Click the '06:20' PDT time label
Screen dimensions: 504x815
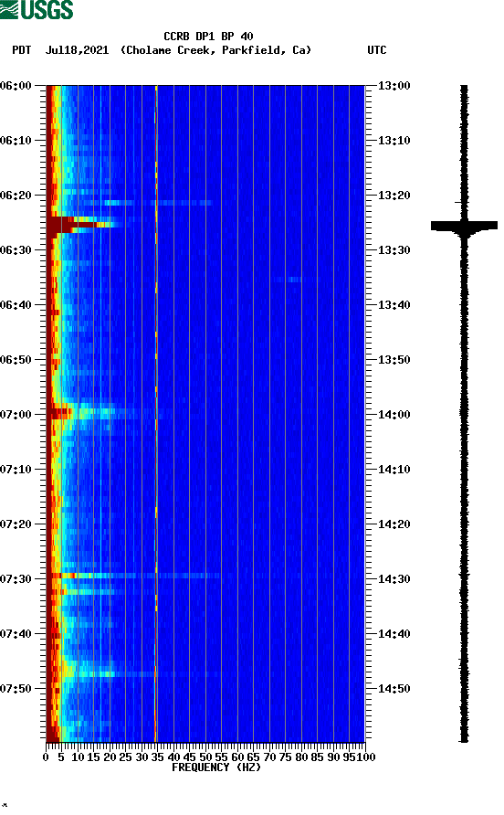pyautogui.click(x=16, y=196)
